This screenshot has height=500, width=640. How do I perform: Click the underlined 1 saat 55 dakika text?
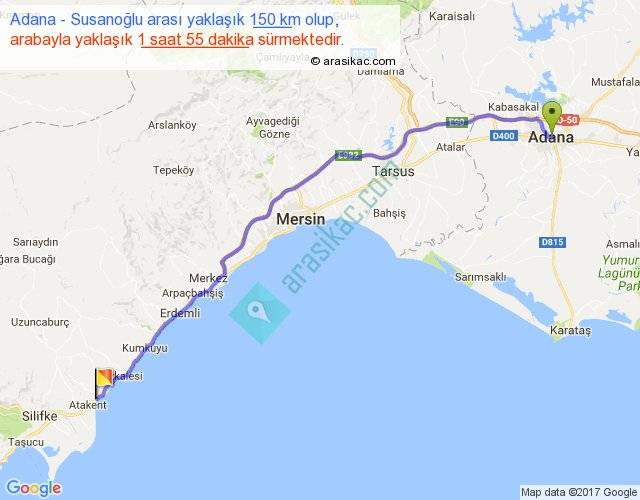[196, 40]
